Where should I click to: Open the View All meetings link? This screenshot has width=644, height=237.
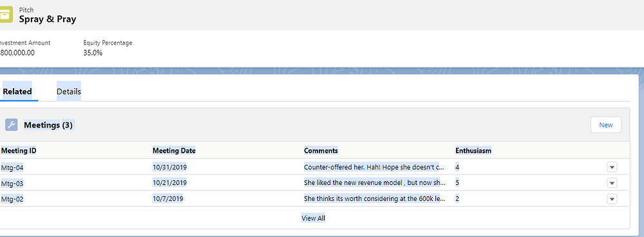[314, 218]
